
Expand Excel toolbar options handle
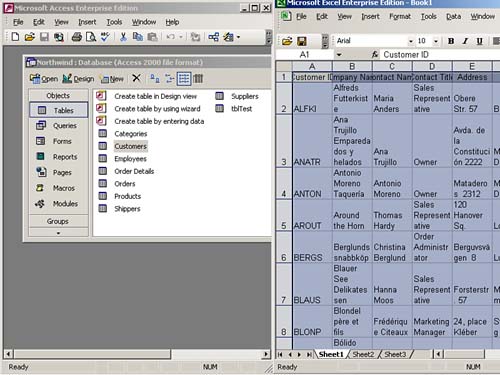(325, 41)
